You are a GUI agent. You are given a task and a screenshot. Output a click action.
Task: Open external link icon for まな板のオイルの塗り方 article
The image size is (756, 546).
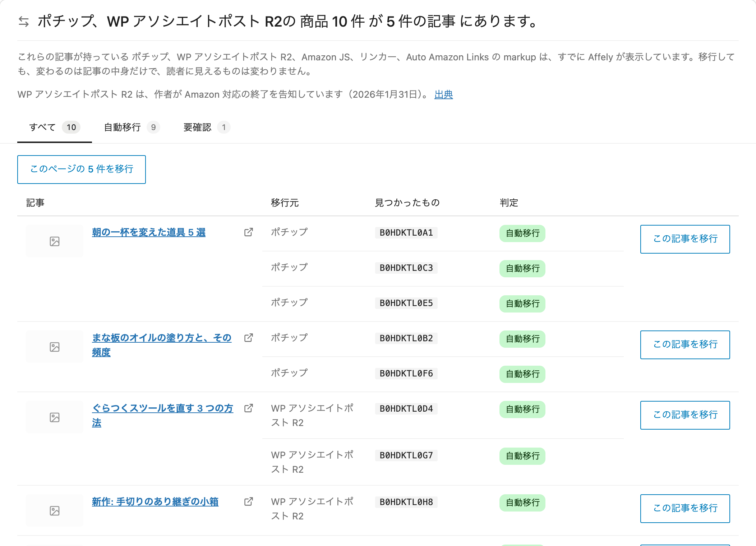coord(248,338)
